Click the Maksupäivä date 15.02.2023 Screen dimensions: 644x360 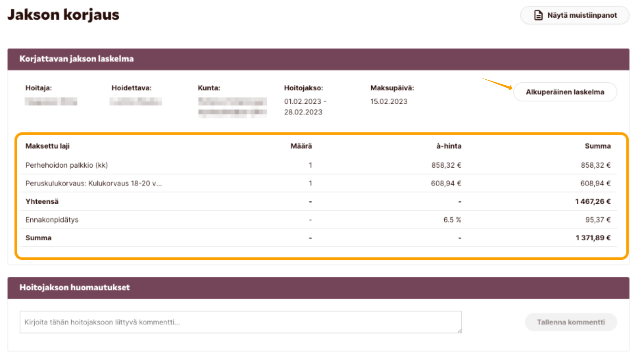389,102
